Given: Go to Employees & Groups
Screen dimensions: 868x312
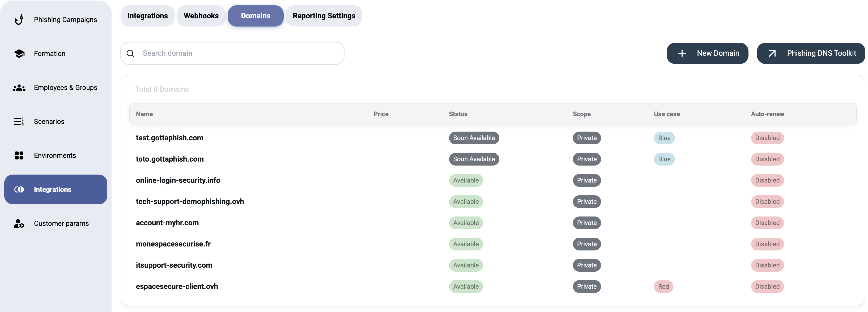Looking at the screenshot, I should (56, 88).
